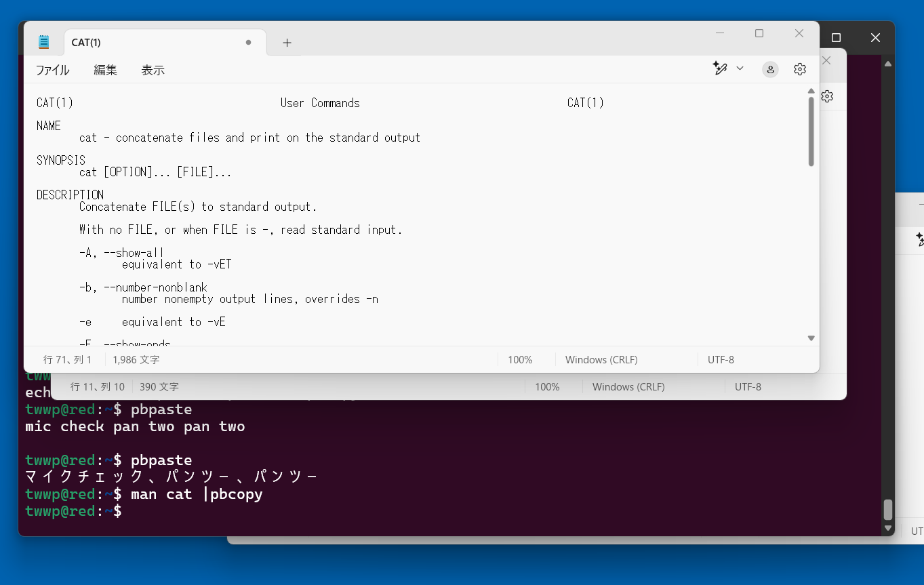The height and width of the screenshot is (585, 924).
Task: Click the line 'cat [OPTION]... [FILE]...'
Action: coord(155,172)
